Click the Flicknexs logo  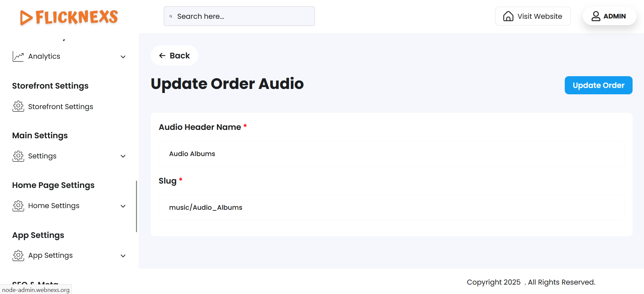click(69, 17)
